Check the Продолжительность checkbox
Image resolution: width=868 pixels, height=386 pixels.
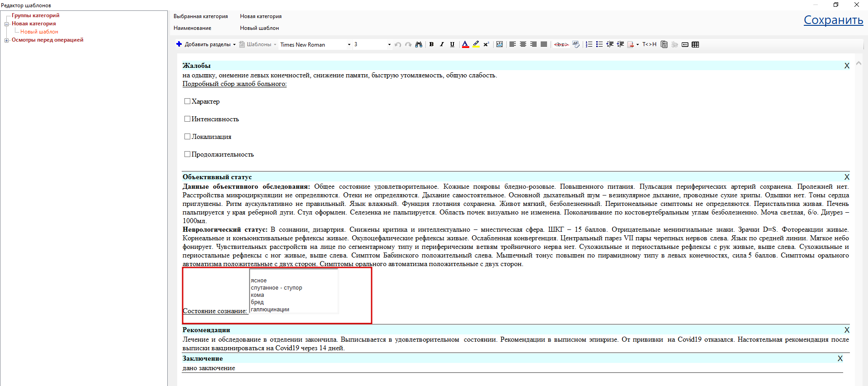(187, 154)
